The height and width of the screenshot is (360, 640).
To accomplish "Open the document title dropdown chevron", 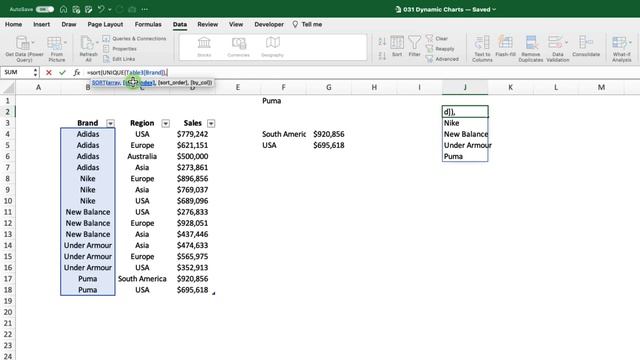I will click(x=494, y=9).
